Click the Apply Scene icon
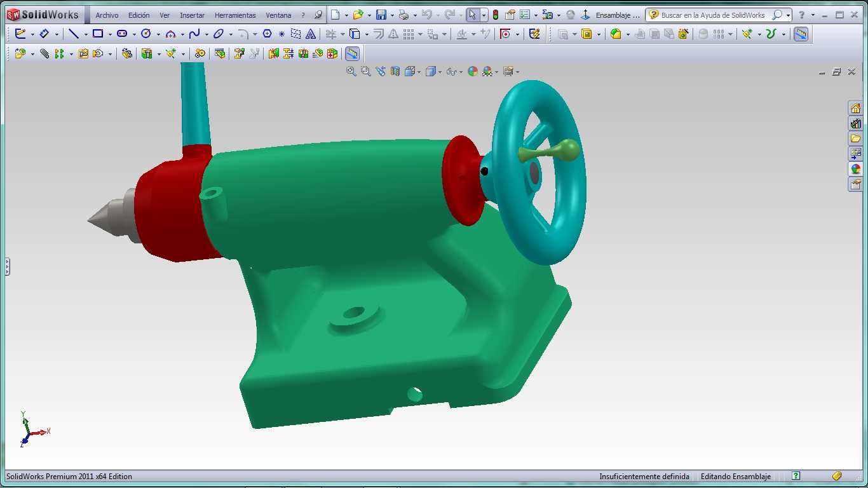This screenshot has height=488, width=868. [x=487, y=72]
